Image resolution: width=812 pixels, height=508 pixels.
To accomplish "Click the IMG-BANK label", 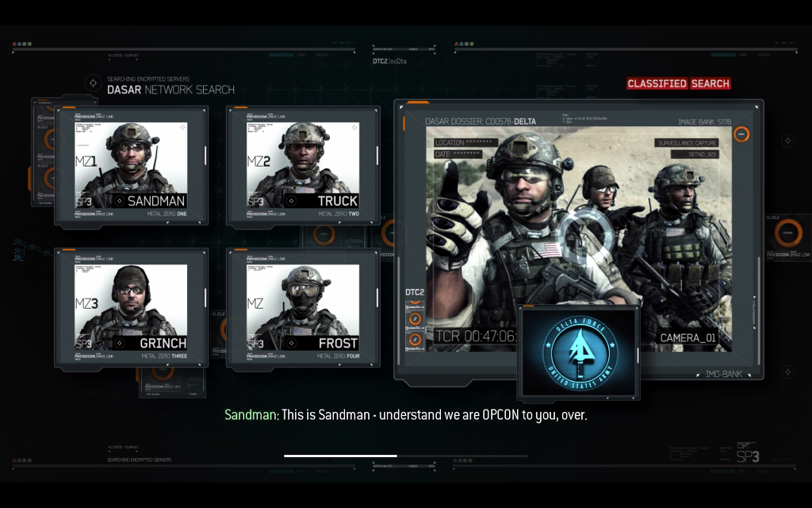I will point(723,374).
